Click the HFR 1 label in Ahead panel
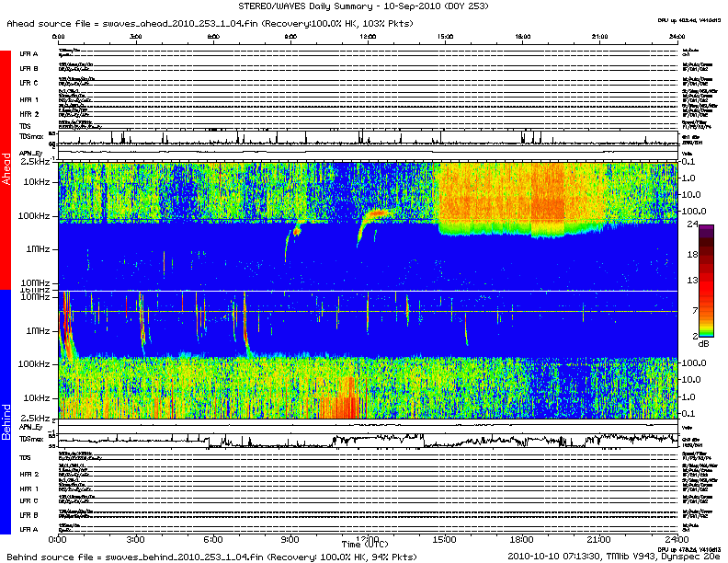 [x=29, y=98]
